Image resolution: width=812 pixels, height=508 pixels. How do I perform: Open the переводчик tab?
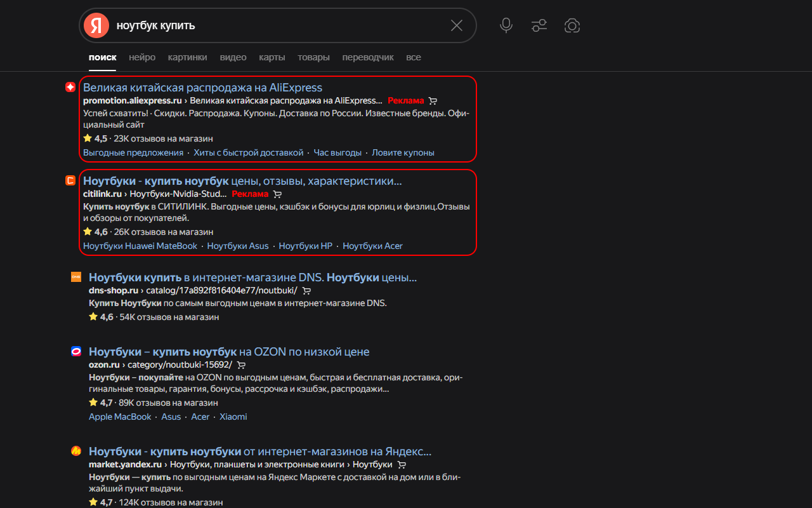(x=367, y=57)
